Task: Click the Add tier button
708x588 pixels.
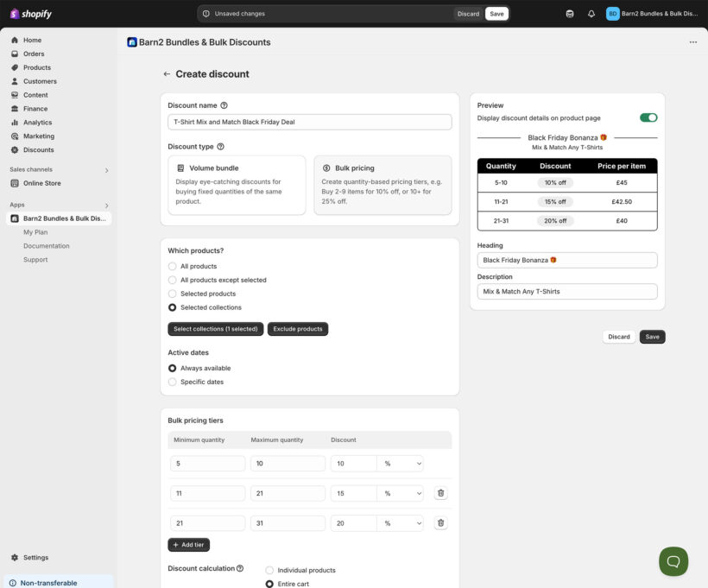Action: click(x=188, y=545)
